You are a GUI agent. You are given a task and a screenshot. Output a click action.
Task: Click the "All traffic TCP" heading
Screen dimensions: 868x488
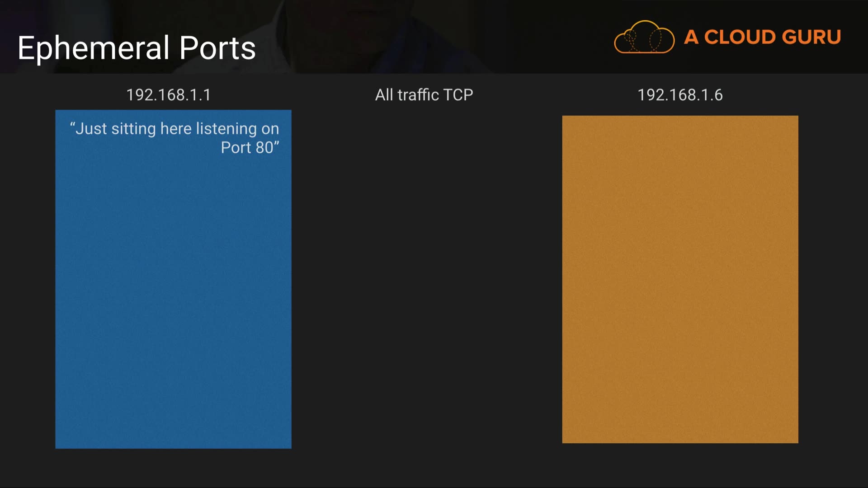[x=424, y=95]
